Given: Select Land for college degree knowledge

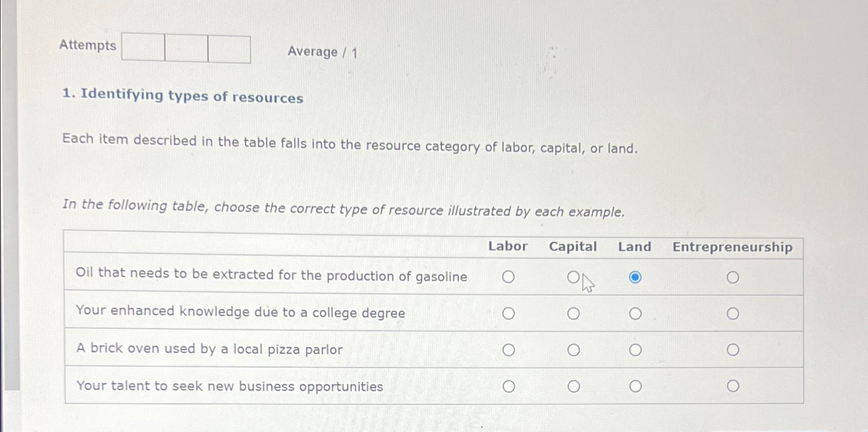Looking at the screenshot, I should click(x=635, y=313).
